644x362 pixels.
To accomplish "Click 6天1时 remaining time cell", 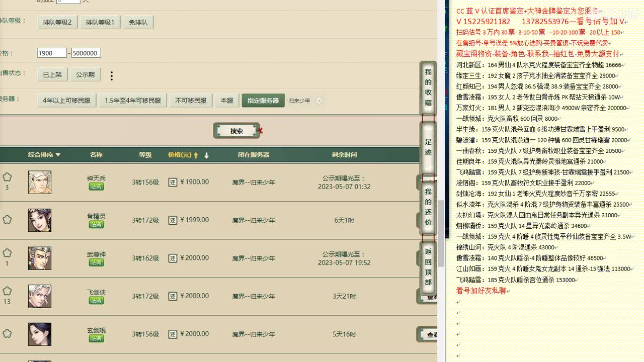I will pos(344,220).
